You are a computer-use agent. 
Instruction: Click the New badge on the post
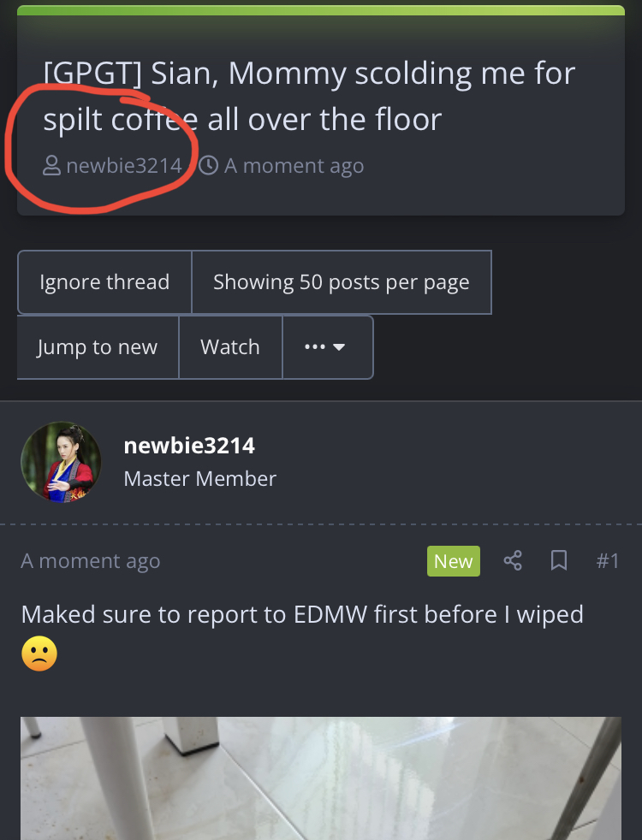point(454,561)
